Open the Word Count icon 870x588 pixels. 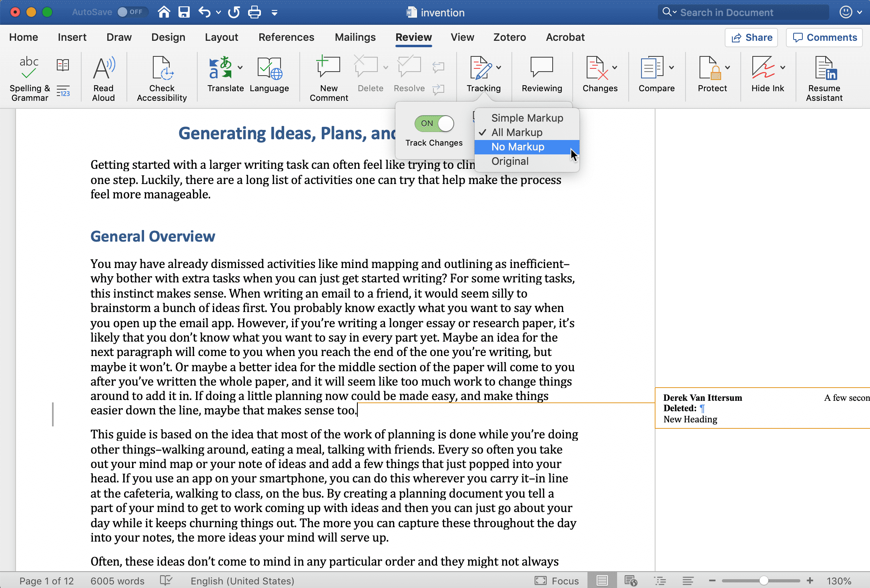(x=63, y=91)
